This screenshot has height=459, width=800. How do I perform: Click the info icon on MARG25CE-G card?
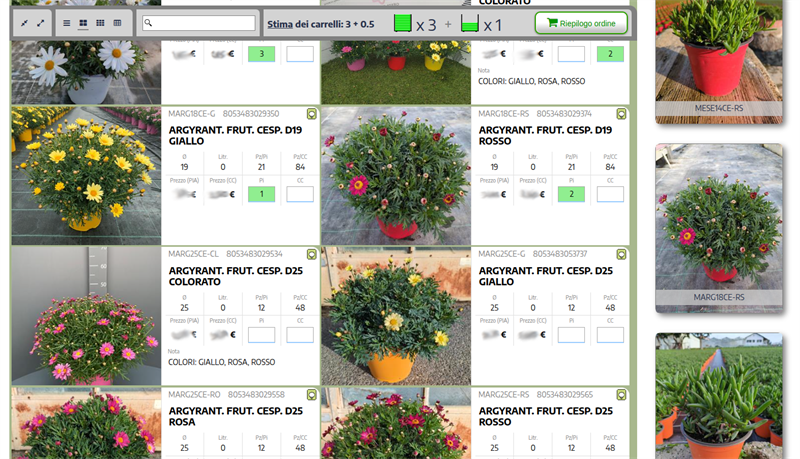[x=621, y=254]
